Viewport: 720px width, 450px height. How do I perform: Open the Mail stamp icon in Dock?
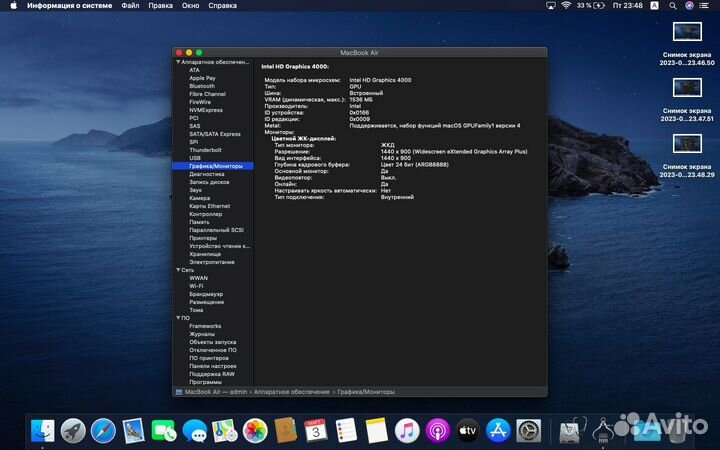point(134,431)
